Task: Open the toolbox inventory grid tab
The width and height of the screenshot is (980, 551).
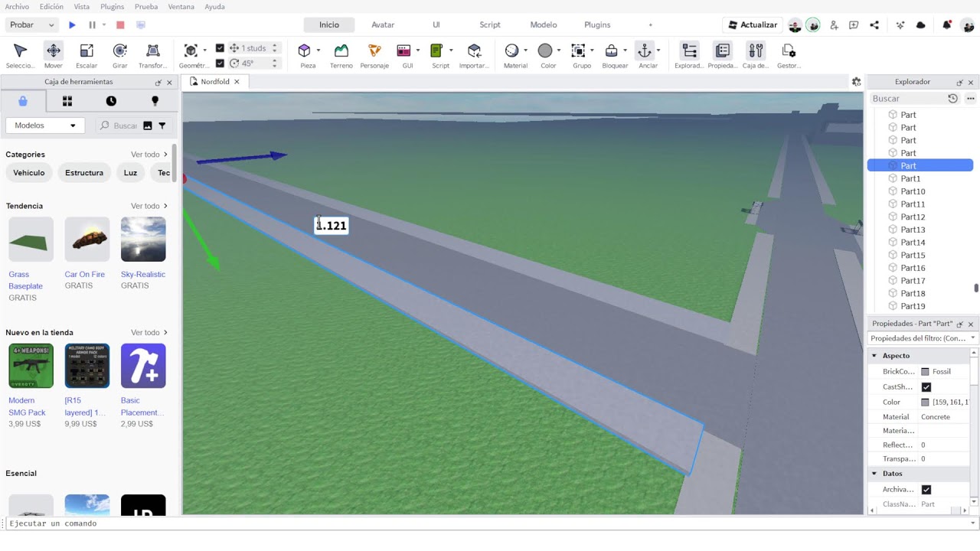Action: pyautogui.click(x=67, y=101)
